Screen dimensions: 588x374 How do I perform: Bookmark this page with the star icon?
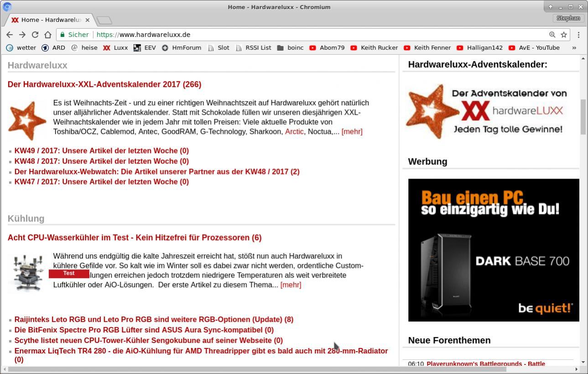pos(564,35)
